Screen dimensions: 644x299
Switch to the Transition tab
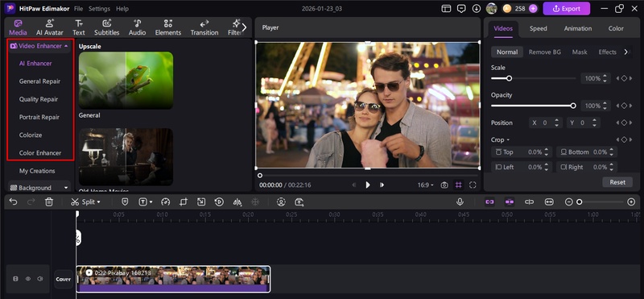point(204,27)
